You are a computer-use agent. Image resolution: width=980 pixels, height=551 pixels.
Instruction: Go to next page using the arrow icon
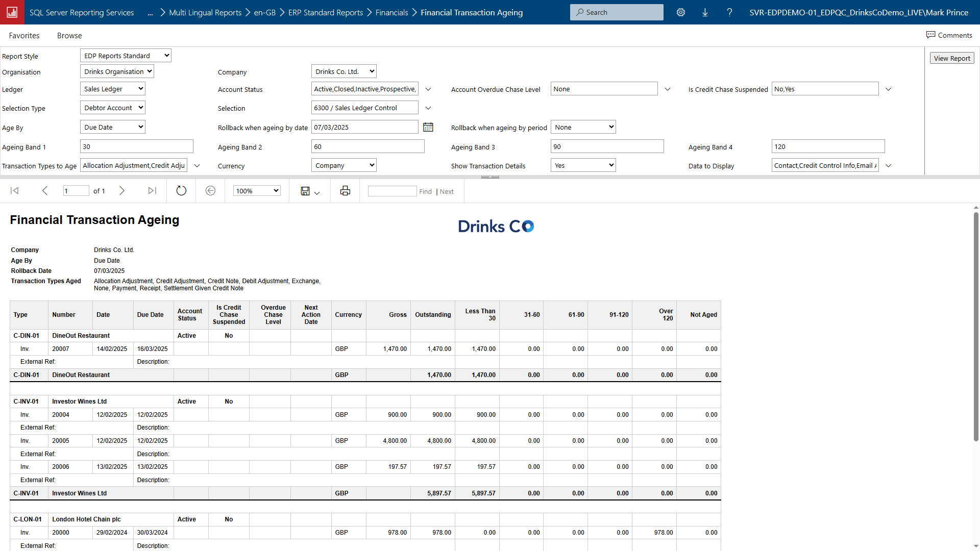(x=121, y=190)
